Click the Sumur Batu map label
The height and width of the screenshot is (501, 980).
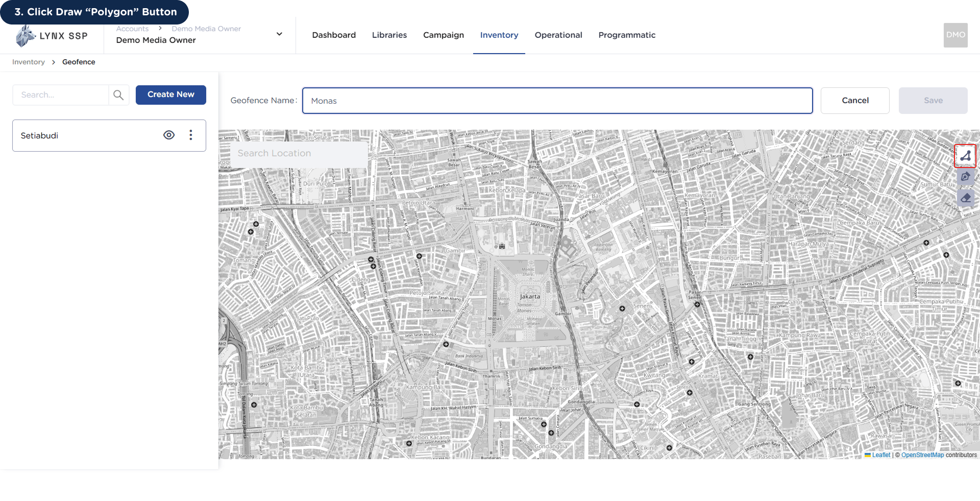click(x=937, y=184)
